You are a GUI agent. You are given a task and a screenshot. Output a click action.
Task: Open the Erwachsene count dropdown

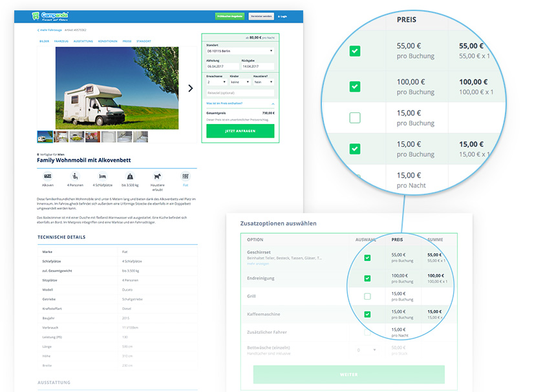[216, 82]
